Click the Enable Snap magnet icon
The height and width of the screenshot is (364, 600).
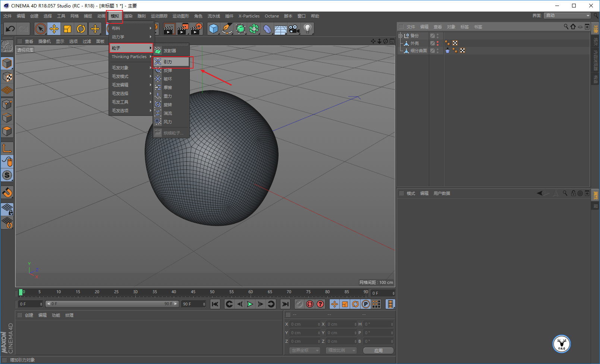point(7,192)
